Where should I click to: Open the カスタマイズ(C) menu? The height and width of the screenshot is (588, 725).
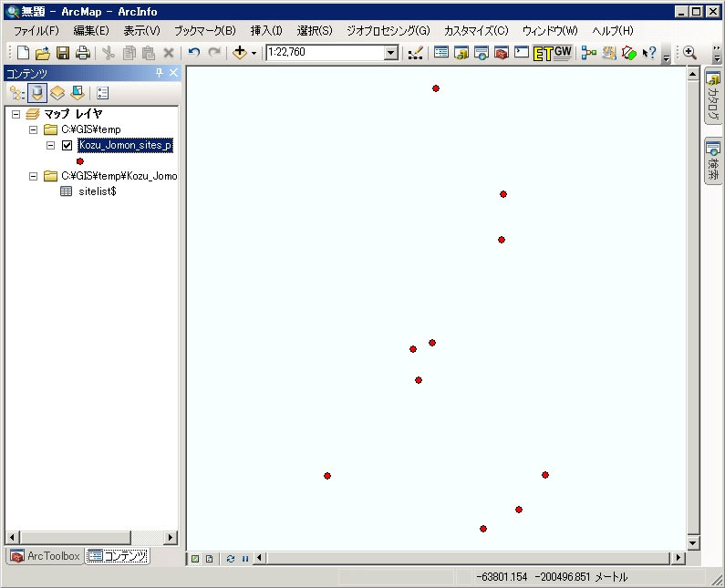(x=476, y=31)
